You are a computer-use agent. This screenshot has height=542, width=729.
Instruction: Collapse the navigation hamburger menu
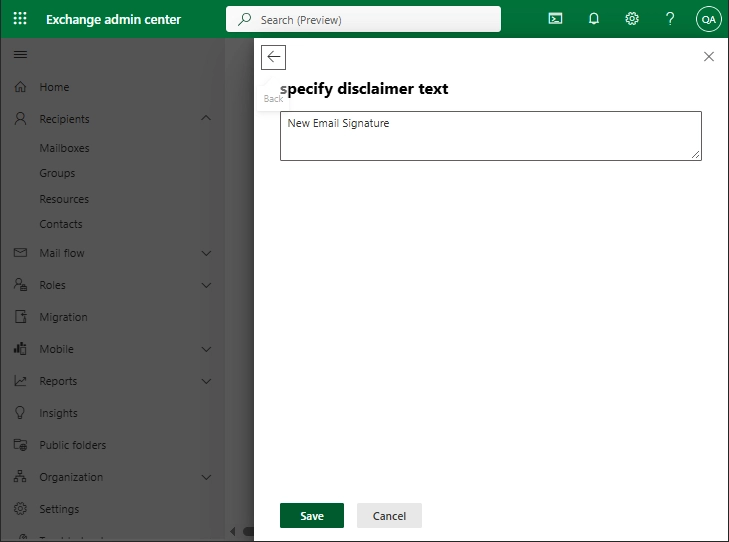click(20, 55)
